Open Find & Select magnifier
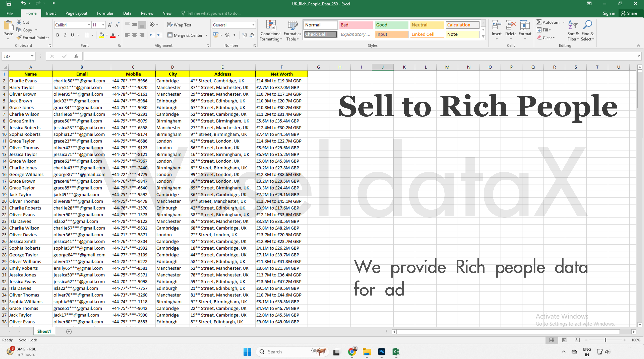The width and height of the screenshot is (644, 359). click(x=588, y=30)
